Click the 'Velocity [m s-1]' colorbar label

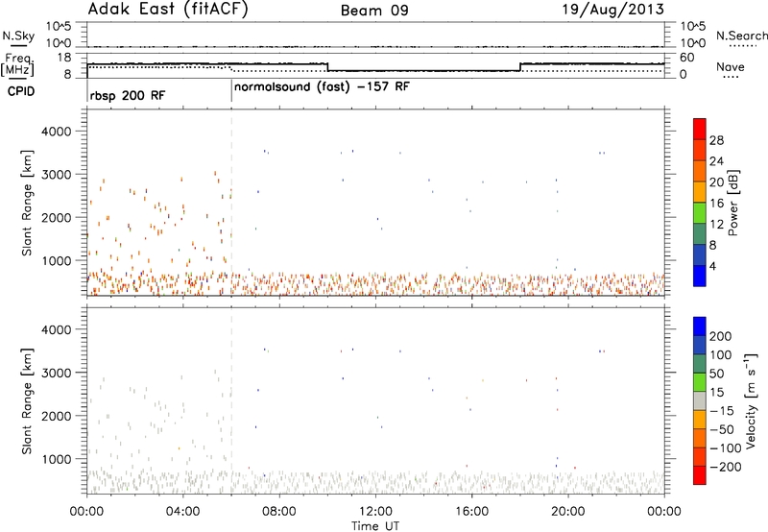tap(751, 400)
